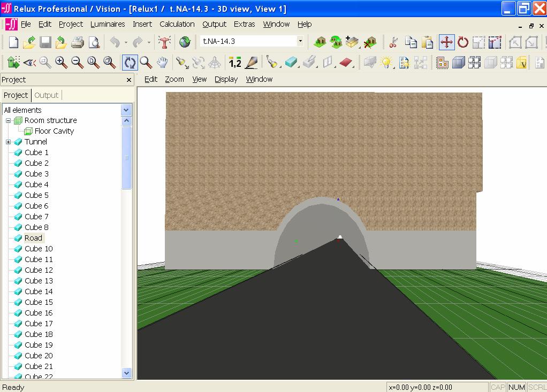Open the Calculation menu

click(x=177, y=24)
